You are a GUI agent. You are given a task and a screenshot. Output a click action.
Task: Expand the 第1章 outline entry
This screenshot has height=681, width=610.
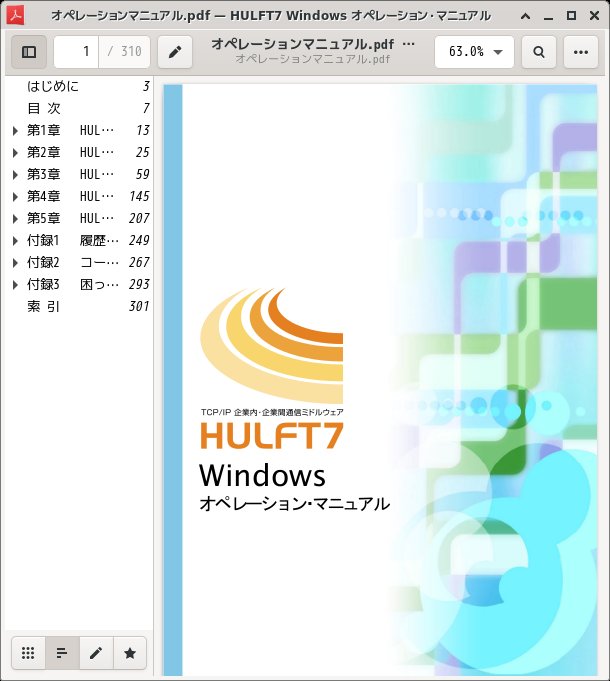click(15, 130)
